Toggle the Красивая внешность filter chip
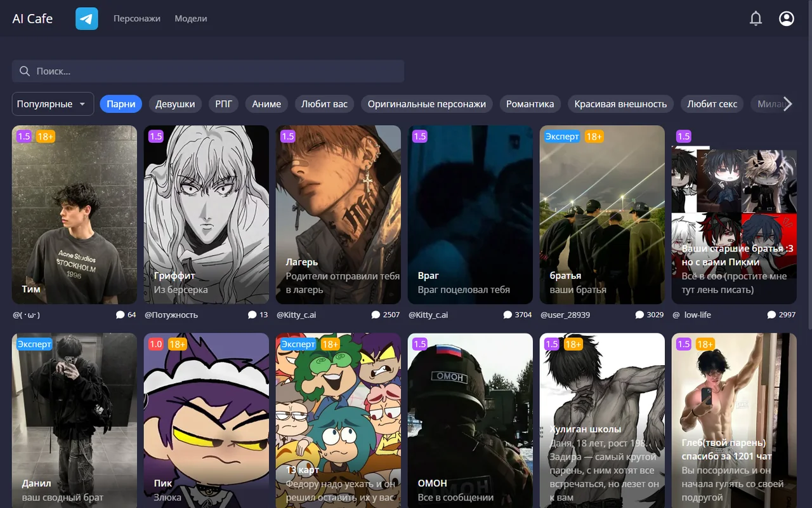Viewport: 812px width, 508px height. coord(620,104)
